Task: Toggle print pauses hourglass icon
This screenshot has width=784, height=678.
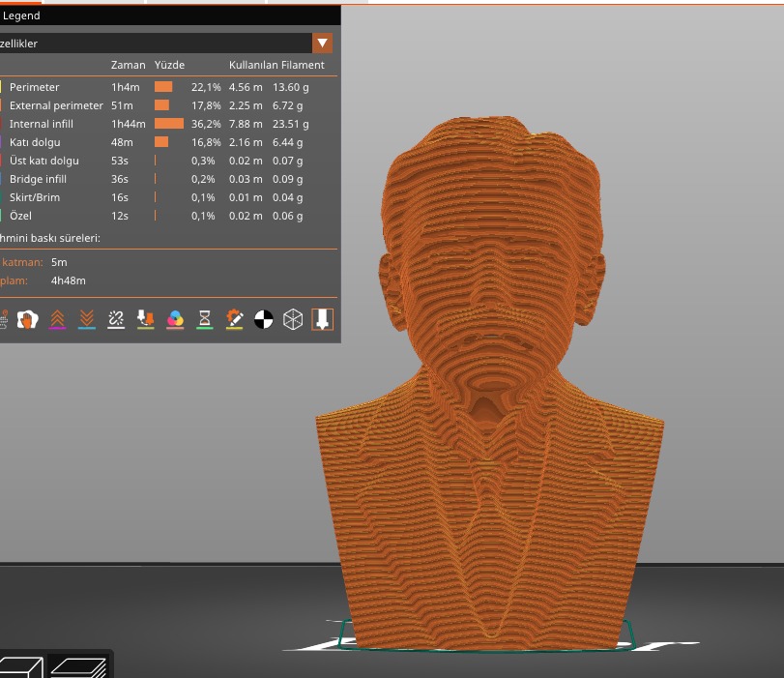Action: 205,319
